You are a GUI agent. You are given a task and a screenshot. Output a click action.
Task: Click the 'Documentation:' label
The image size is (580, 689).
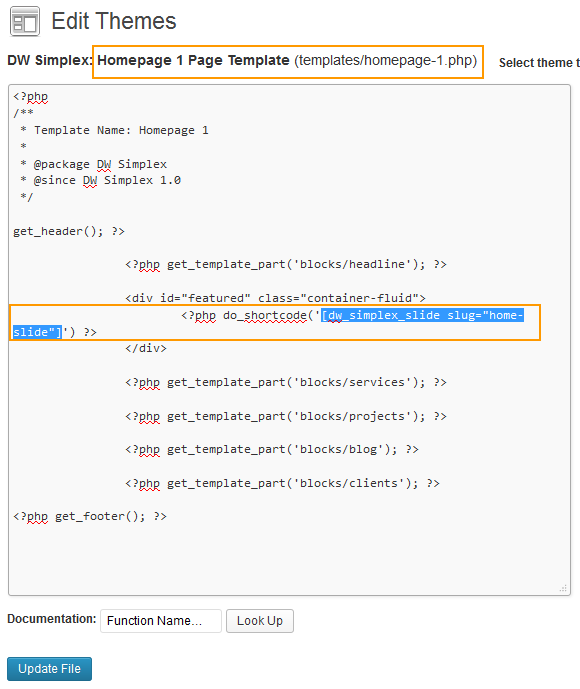point(52,619)
